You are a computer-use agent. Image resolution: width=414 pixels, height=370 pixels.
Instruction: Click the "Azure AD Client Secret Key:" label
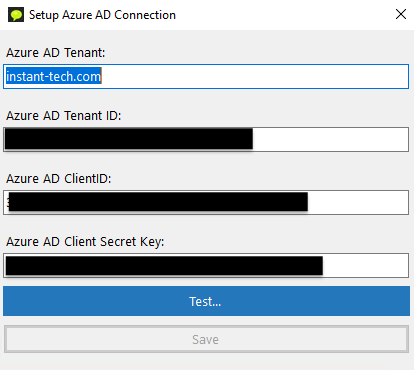(x=85, y=242)
